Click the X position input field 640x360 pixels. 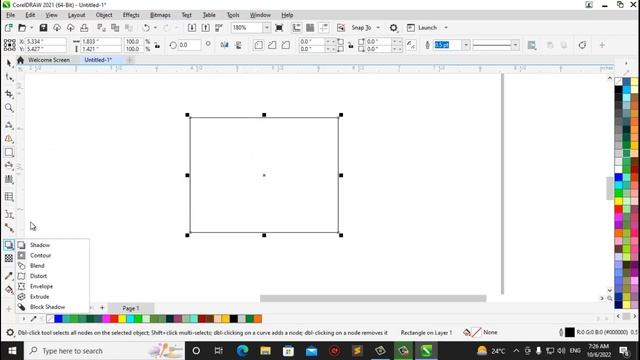point(45,41)
